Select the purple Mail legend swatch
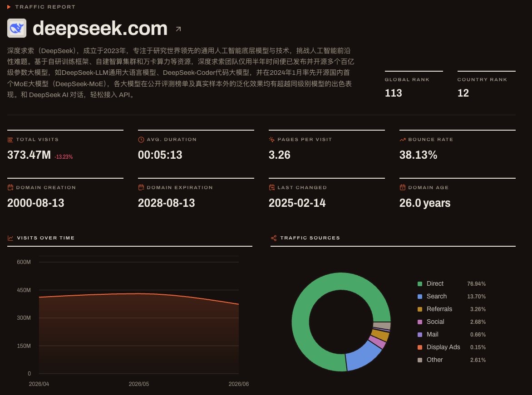Screen dimensions: 532x395 click(420, 335)
